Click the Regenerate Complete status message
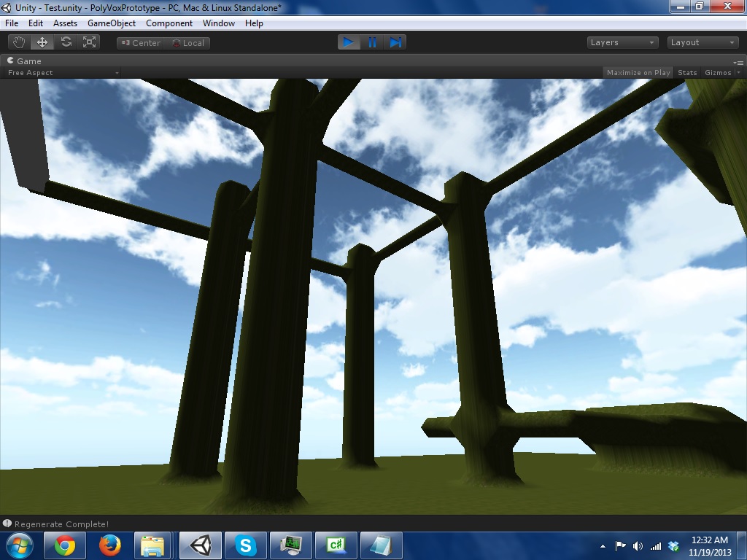This screenshot has width=747, height=560. click(61, 524)
